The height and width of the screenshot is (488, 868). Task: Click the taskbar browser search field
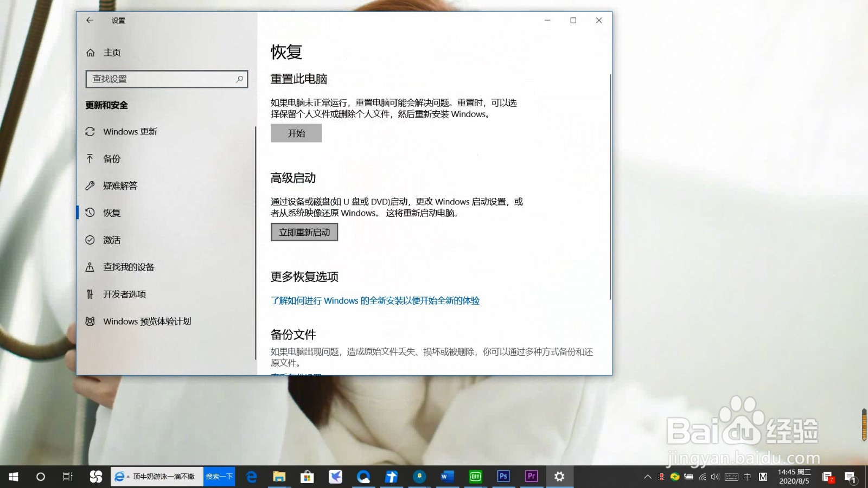[157, 477]
